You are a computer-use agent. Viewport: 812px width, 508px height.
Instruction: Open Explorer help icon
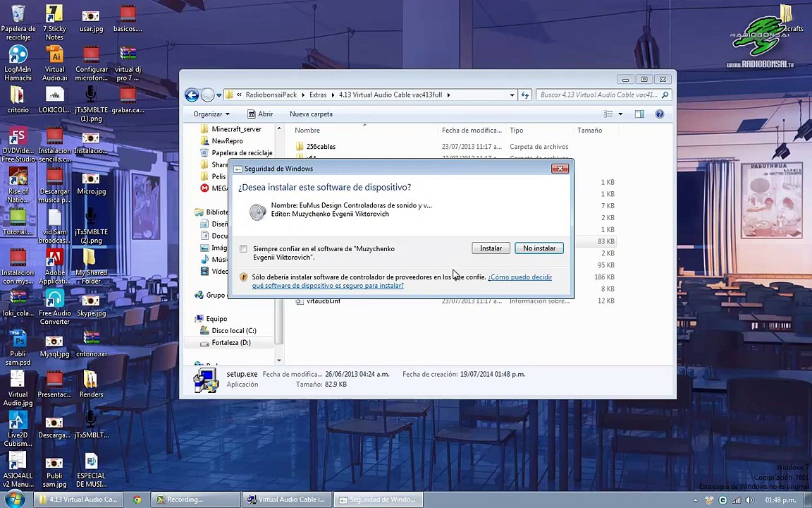tap(659, 114)
